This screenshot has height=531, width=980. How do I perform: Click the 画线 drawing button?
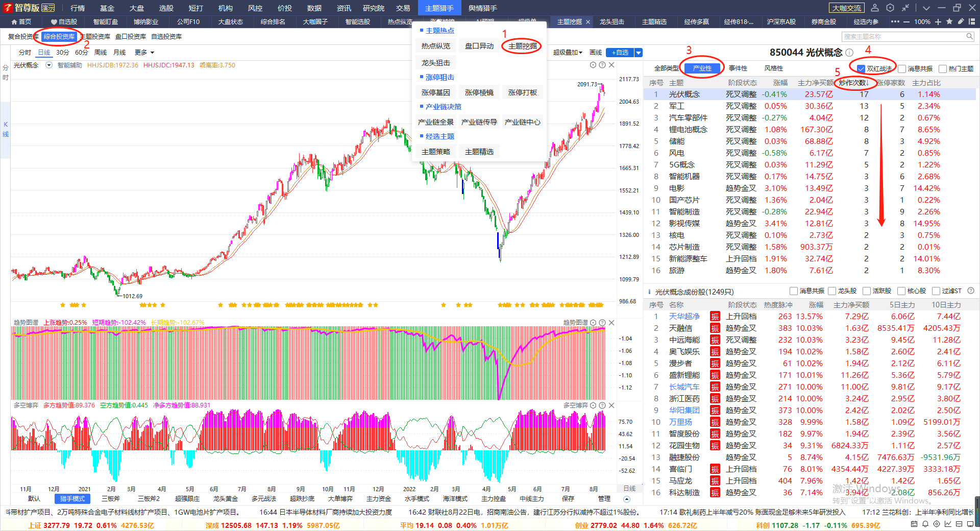click(596, 53)
